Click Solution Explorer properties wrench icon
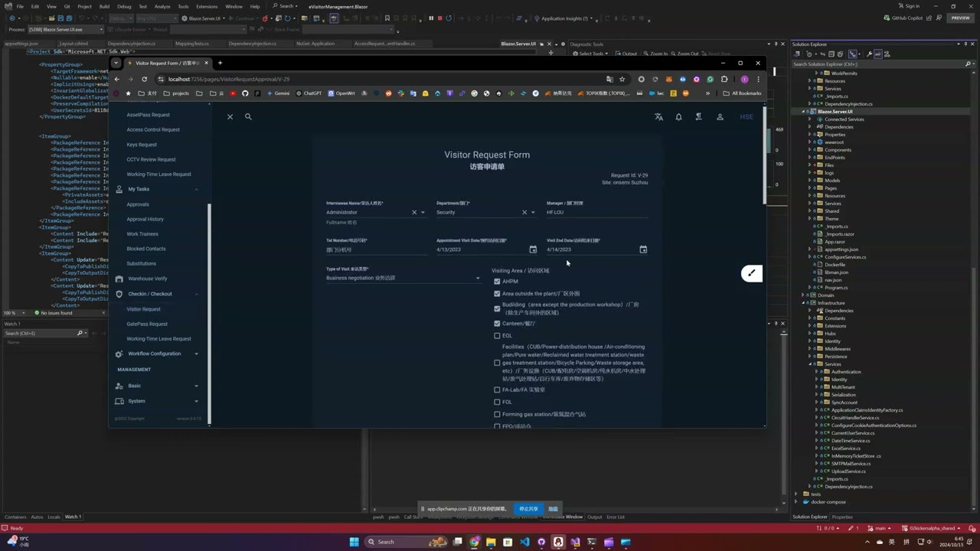The height and width of the screenshot is (551, 980). coord(869,54)
